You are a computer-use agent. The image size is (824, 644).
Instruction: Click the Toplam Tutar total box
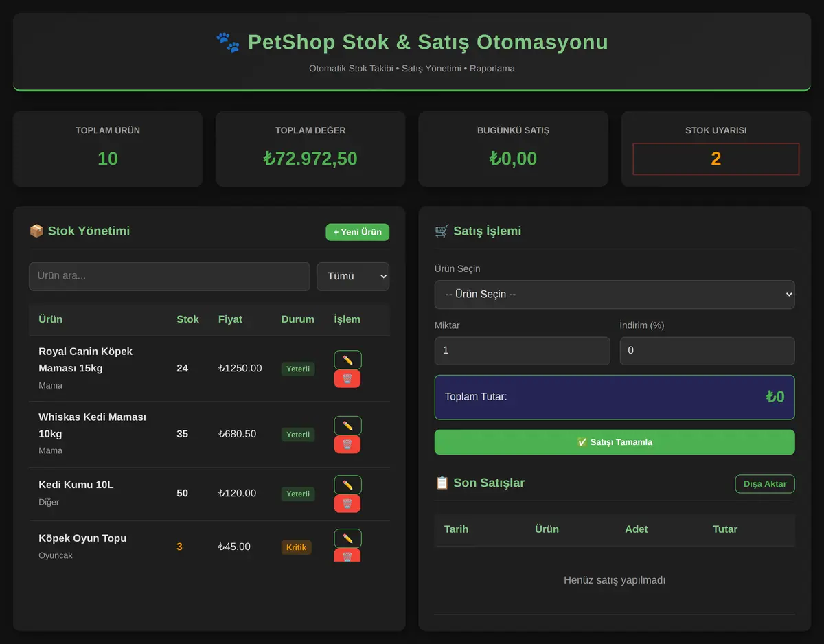tap(615, 397)
